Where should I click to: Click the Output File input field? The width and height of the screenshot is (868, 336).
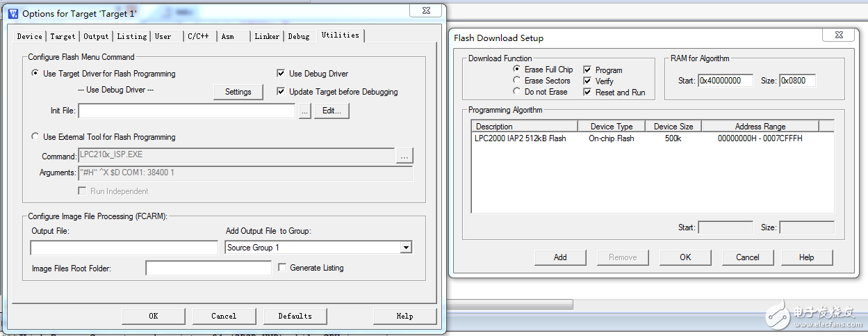tap(124, 248)
